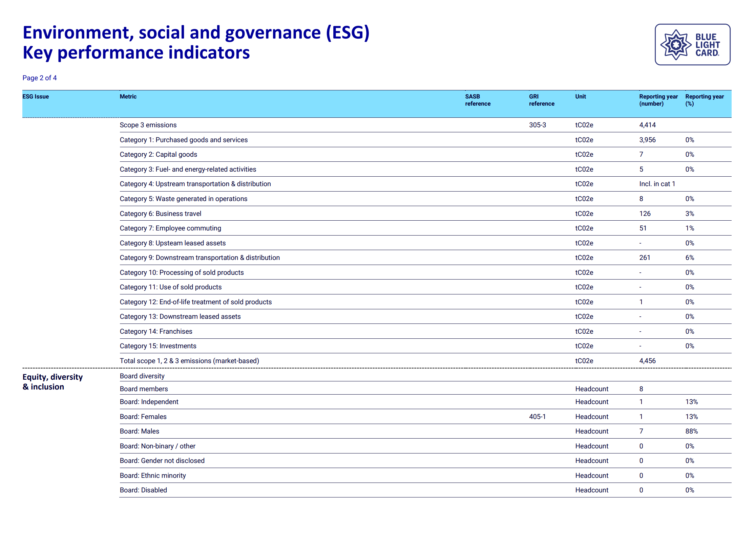756x534 pixels.
Task: Click the GRI reference 405-1 cell
Action: coord(537,417)
